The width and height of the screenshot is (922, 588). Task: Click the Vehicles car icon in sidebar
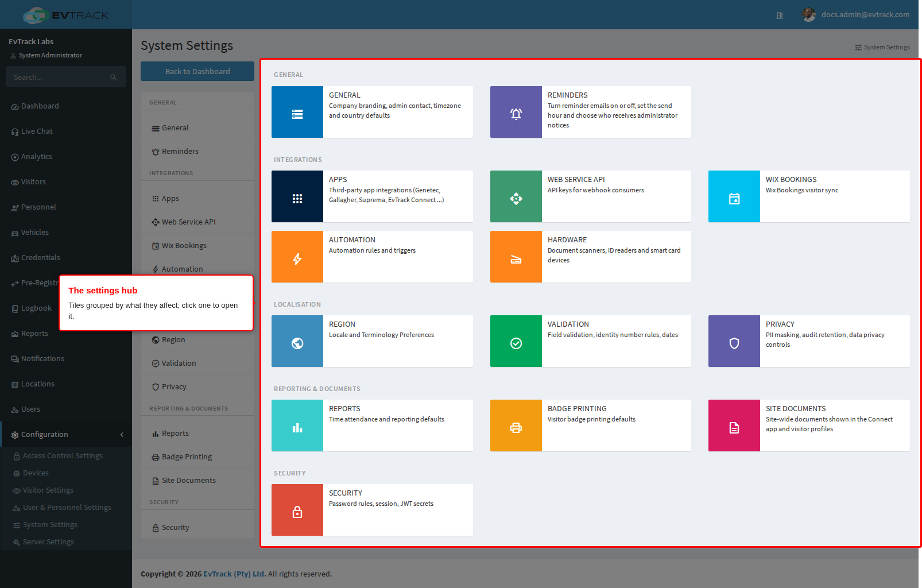[15, 233]
